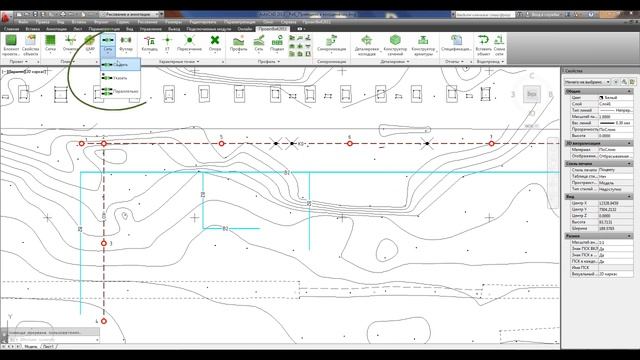Open the Блокнот проекта tool

pos(11,45)
